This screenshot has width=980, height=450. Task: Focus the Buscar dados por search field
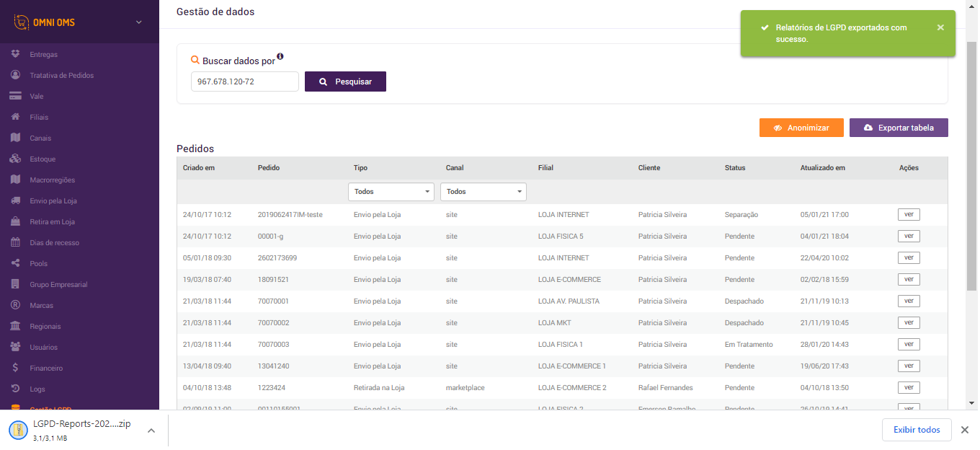point(245,81)
